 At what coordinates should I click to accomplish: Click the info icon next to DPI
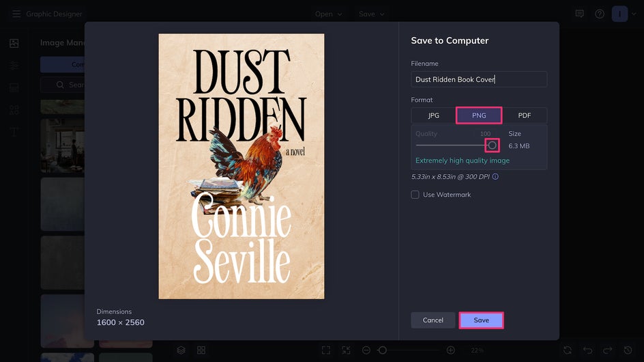pyautogui.click(x=495, y=177)
